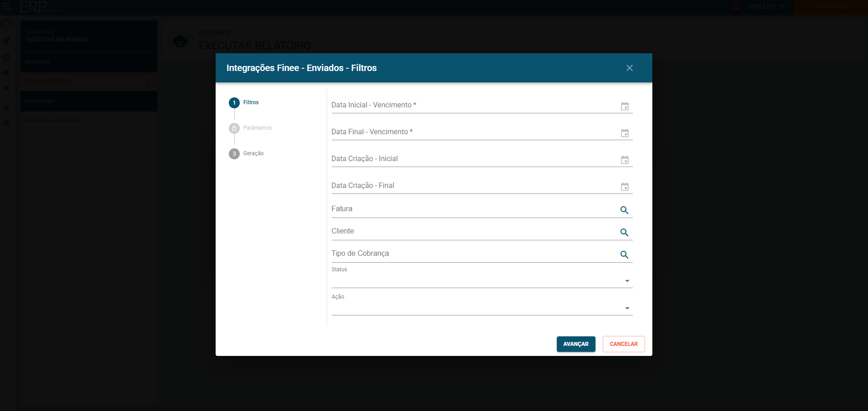The image size is (868, 411).
Task: Open Cliente lookup search icon
Action: point(624,232)
